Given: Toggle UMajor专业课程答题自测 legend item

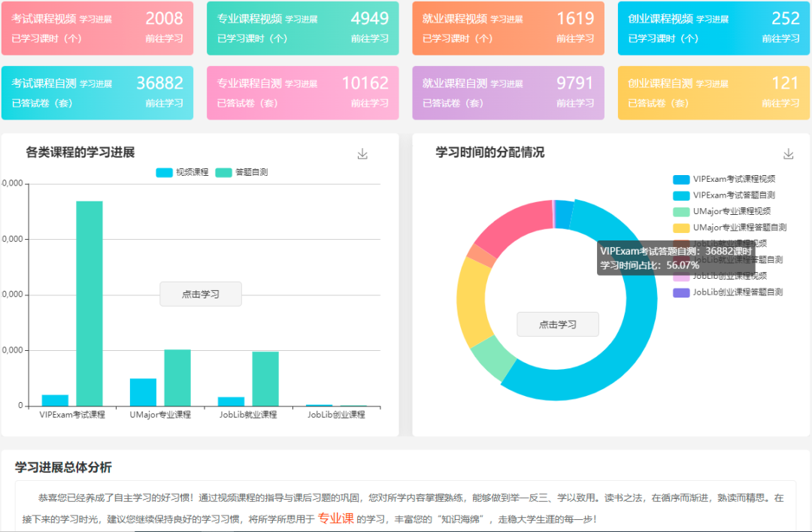Looking at the screenshot, I should pyautogui.click(x=729, y=227).
